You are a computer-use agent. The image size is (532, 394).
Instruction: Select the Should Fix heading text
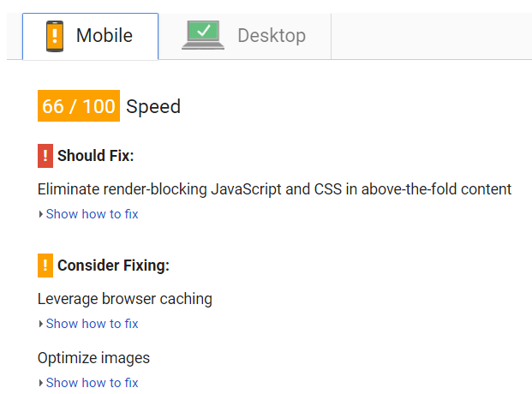[96, 156]
